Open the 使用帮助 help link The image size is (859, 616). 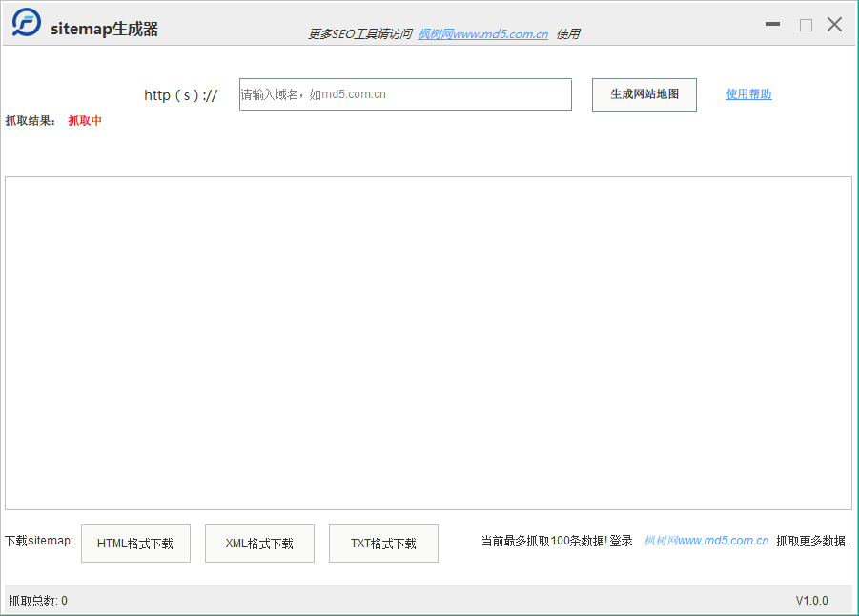pyautogui.click(x=748, y=94)
